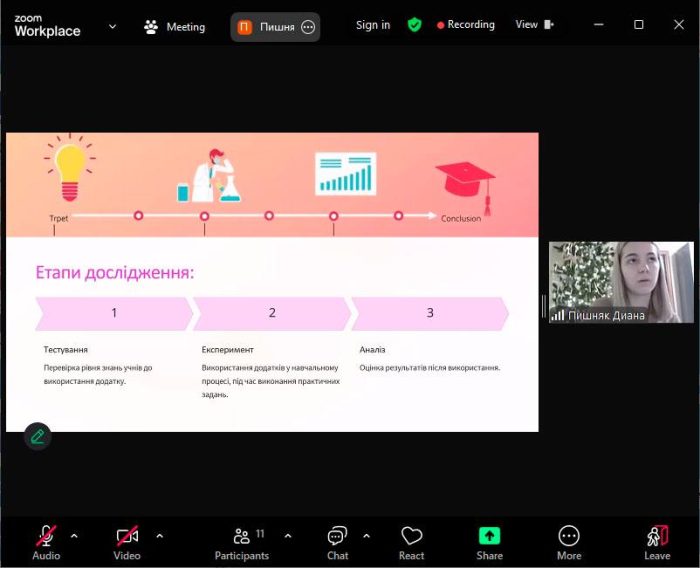700x568 pixels.
Task: Unmute the microphone Audio button
Action: click(46, 536)
